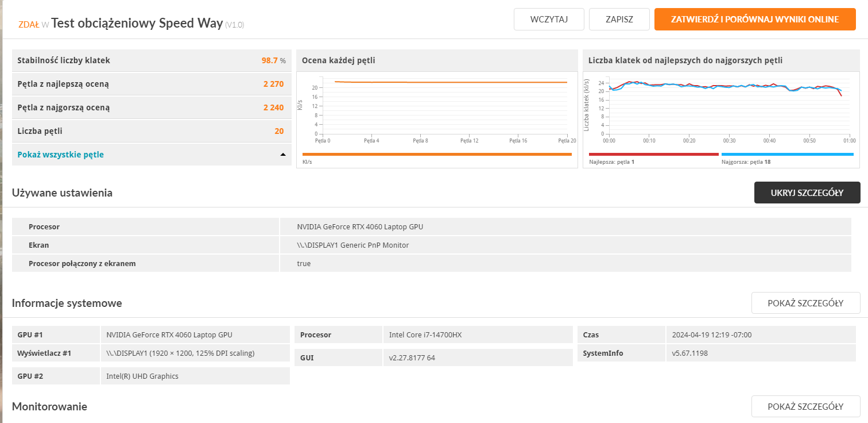Click the orange Kl/s legend bar
868x423 pixels.
click(437, 154)
